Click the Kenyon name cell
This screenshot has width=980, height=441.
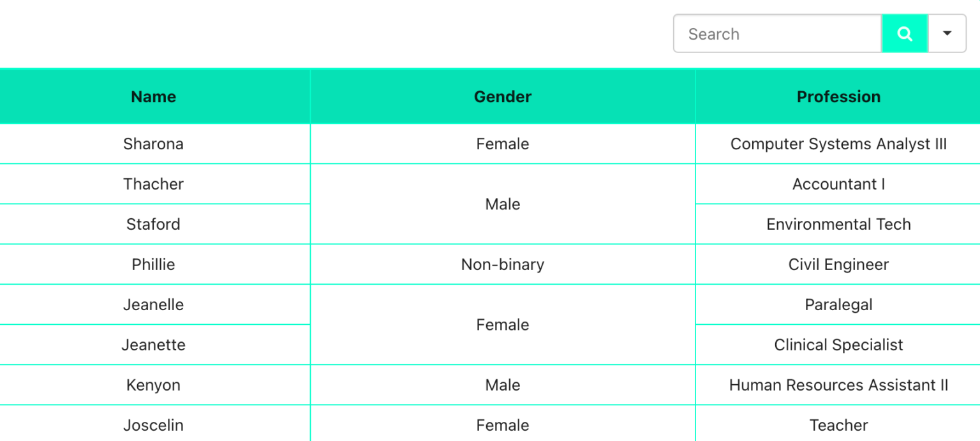pos(154,385)
